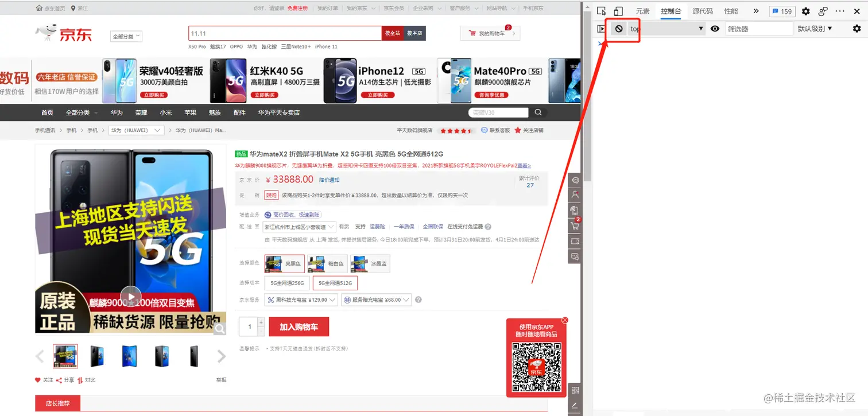Click hot search term iPhone 11
This screenshot has height=416, width=868.
click(326, 46)
